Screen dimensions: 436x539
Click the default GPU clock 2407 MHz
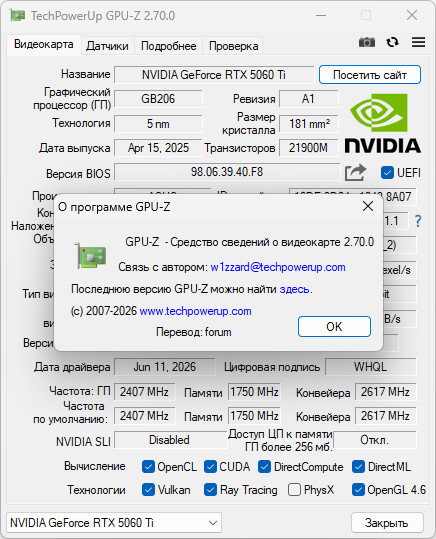point(144,416)
